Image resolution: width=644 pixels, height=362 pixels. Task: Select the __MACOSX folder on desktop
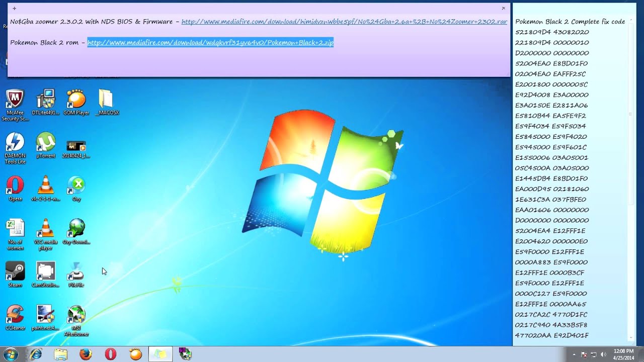106,102
